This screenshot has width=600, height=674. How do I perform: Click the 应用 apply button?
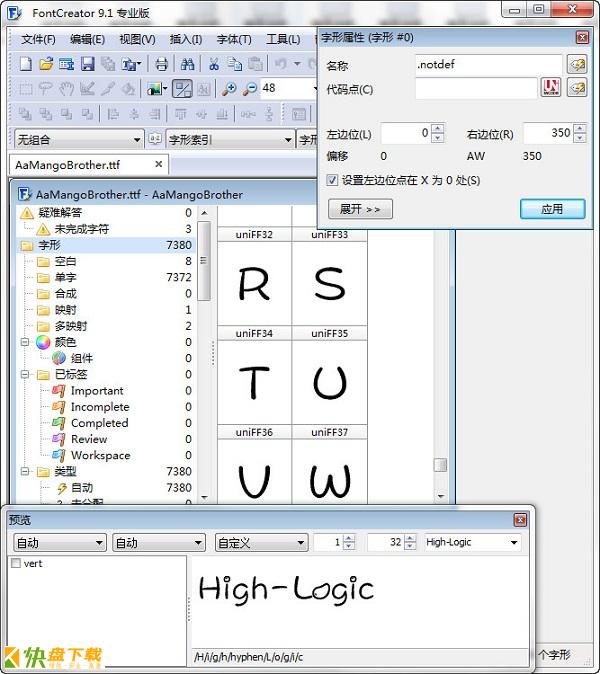point(552,209)
